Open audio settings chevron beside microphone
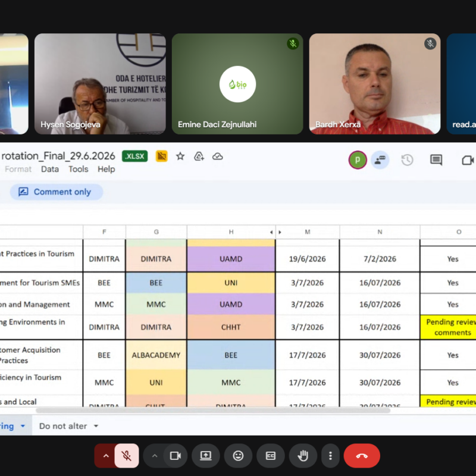 point(106,456)
